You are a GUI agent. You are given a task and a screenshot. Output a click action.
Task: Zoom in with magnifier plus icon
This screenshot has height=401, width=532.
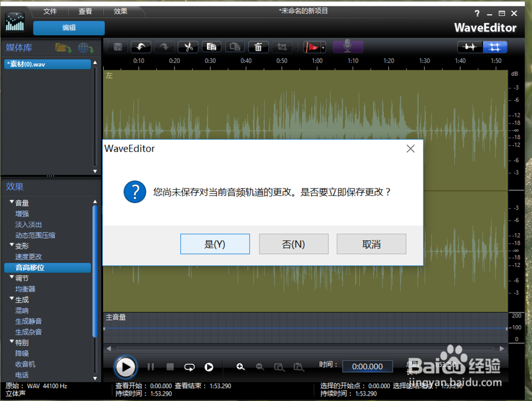tap(240, 367)
